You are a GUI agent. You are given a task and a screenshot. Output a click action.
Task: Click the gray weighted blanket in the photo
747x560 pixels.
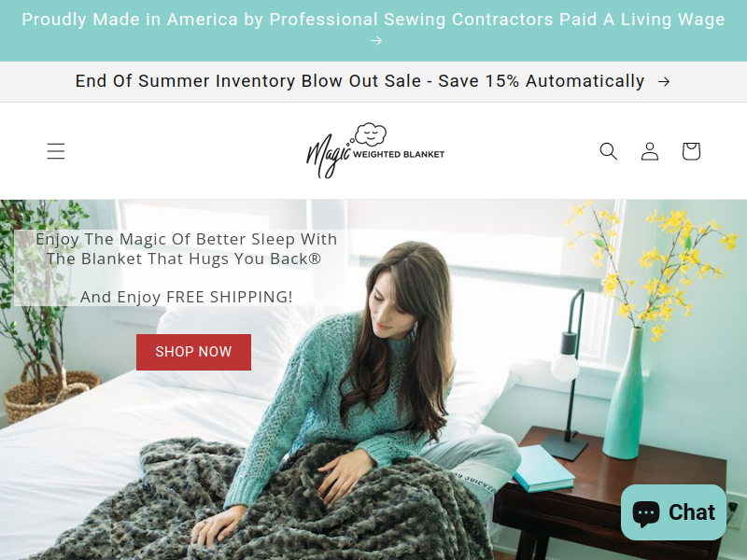[267, 505]
